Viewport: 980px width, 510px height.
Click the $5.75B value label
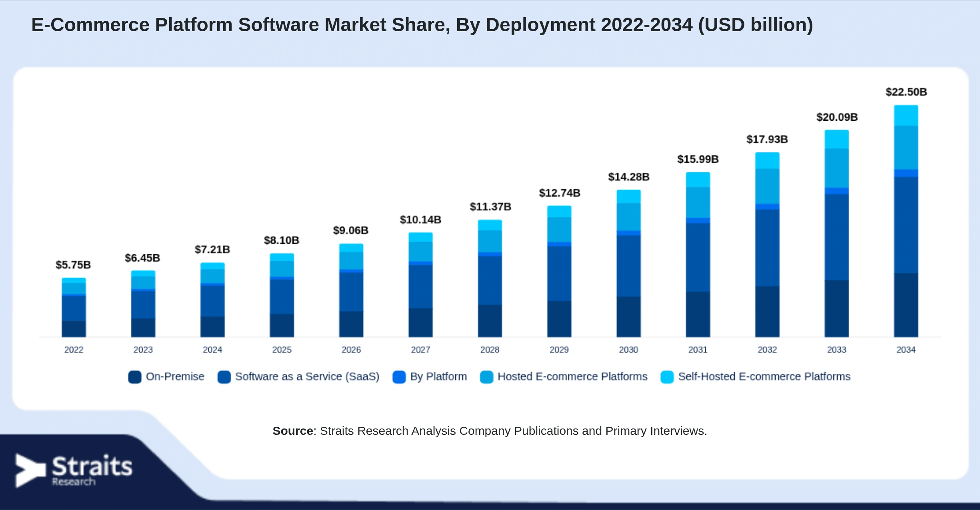[73, 265]
